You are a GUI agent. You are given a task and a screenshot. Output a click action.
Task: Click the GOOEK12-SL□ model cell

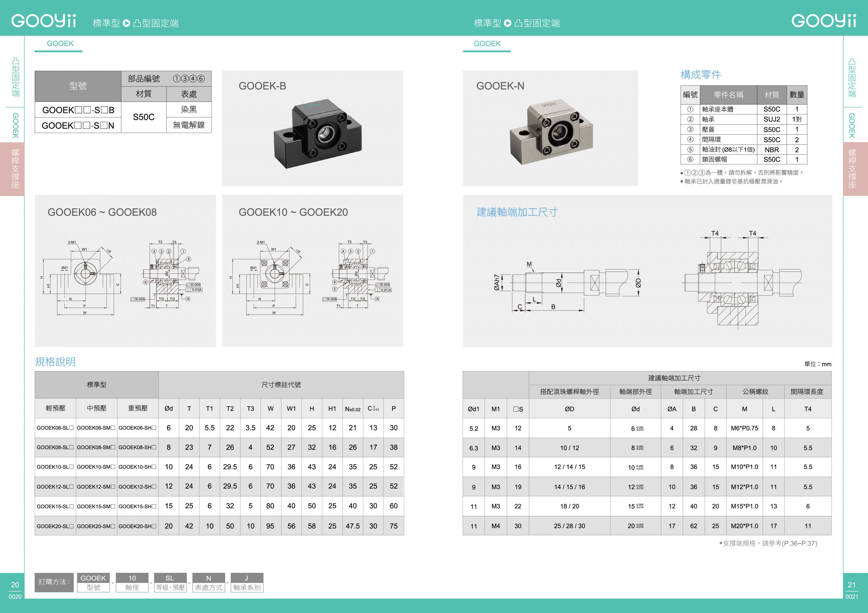[x=55, y=486]
